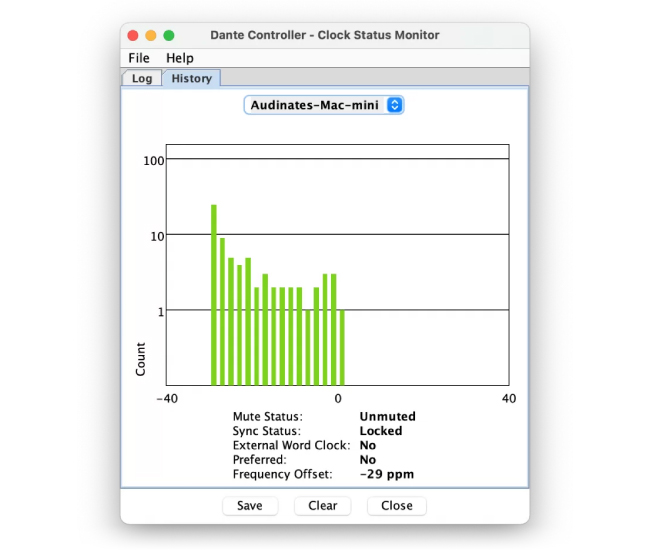Select the History tab
Image resolution: width=650 pixels, height=550 pixels.
(191, 78)
